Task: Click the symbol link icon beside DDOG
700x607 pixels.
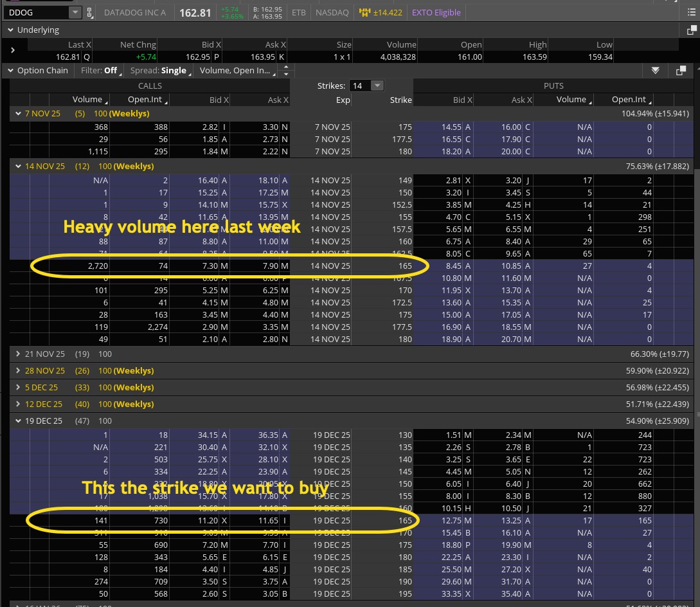Action: [x=89, y=12]
